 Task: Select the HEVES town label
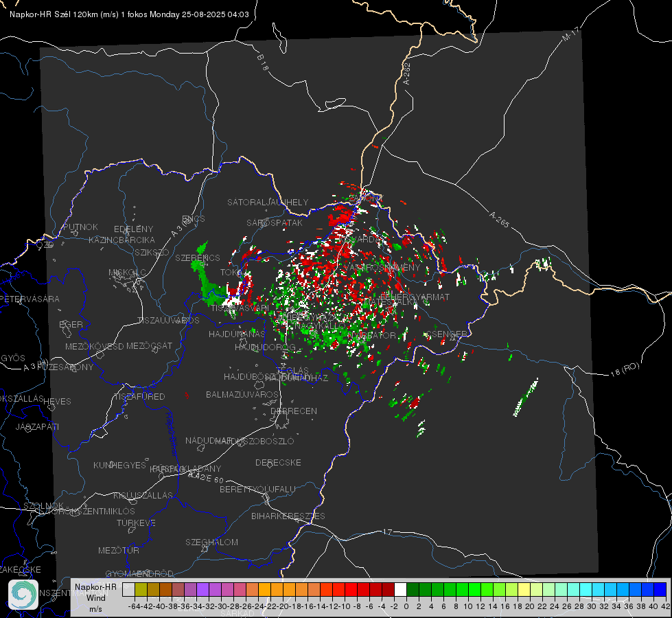point(58,402)
